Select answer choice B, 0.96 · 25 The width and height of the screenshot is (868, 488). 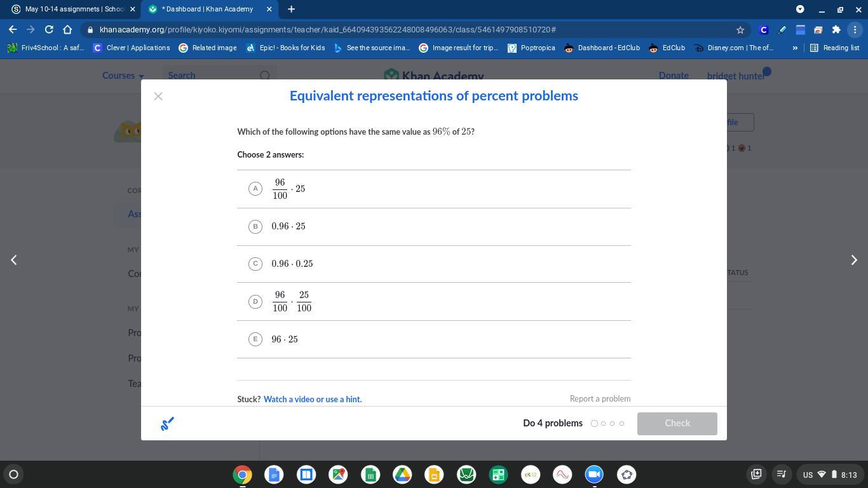[x=255, y=226]
